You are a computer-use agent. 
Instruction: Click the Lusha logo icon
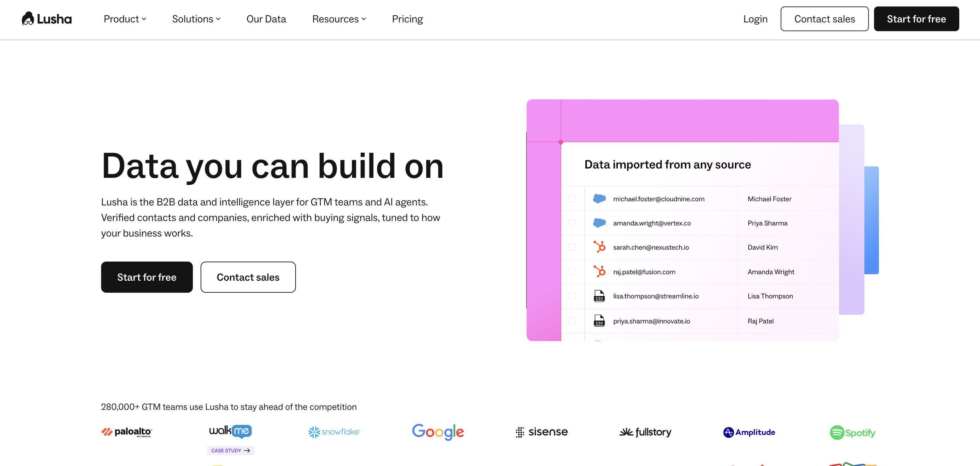[x=28, y=19]
